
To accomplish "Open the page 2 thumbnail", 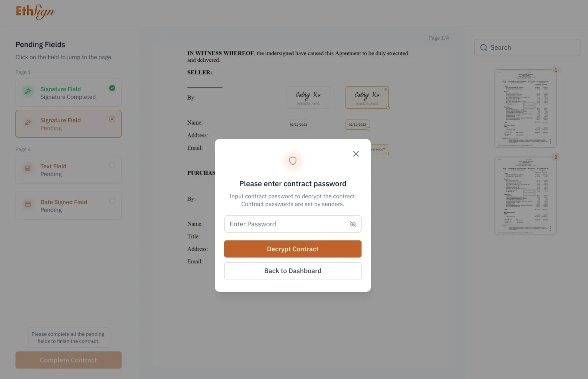I will [525, 196].
